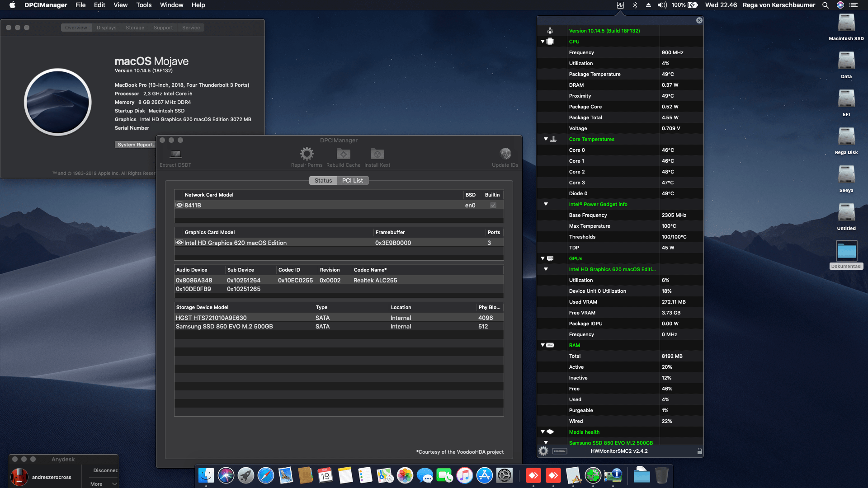Collapse the CPU section in HWMonitorSMC2
868x488 pixels.
click(542, 41)
